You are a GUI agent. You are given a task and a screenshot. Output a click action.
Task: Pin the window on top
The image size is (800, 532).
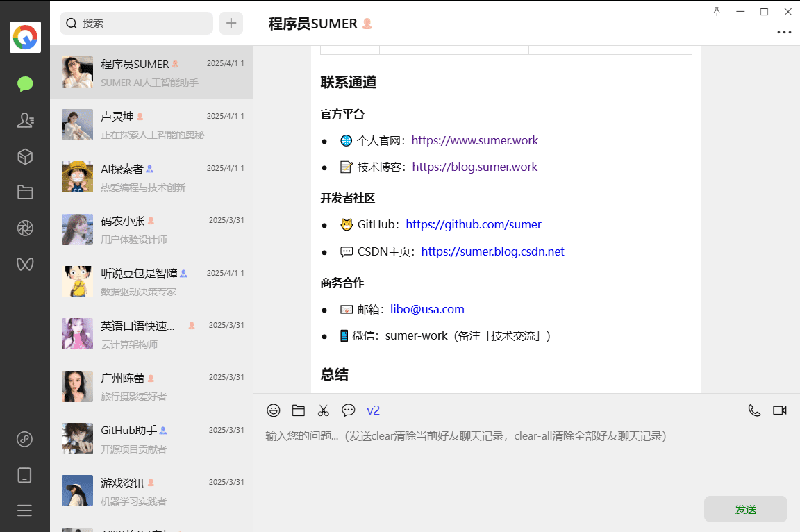717,11
